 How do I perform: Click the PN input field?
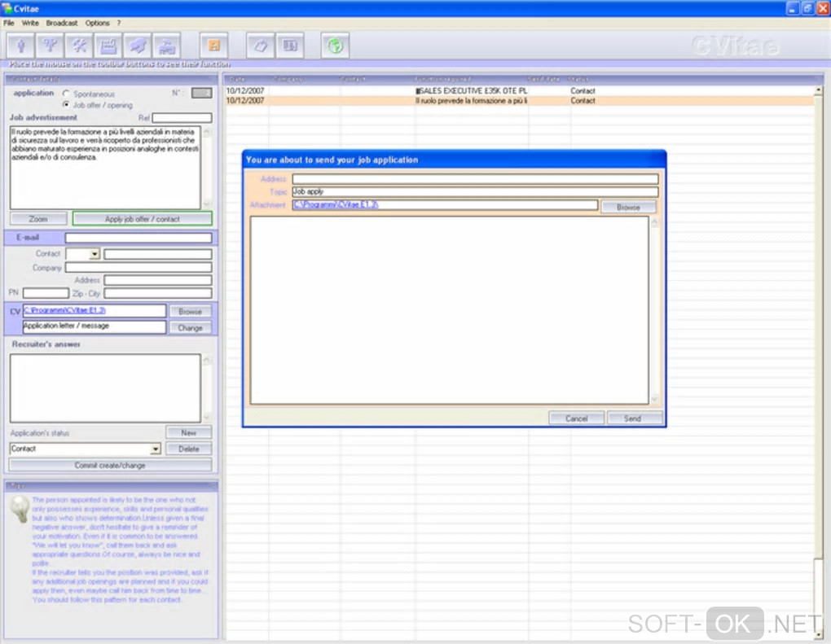pos(46,293)
